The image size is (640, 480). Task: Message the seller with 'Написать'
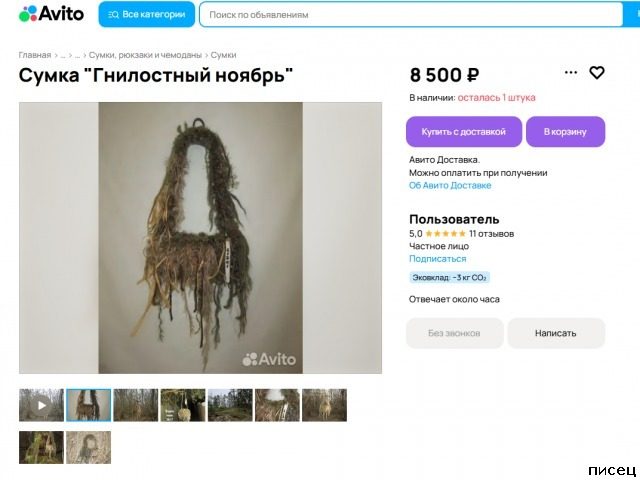(556, 333)
